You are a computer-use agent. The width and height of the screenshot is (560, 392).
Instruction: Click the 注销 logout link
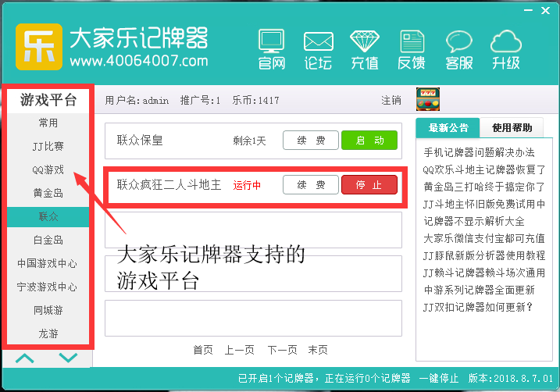(391, 100)
